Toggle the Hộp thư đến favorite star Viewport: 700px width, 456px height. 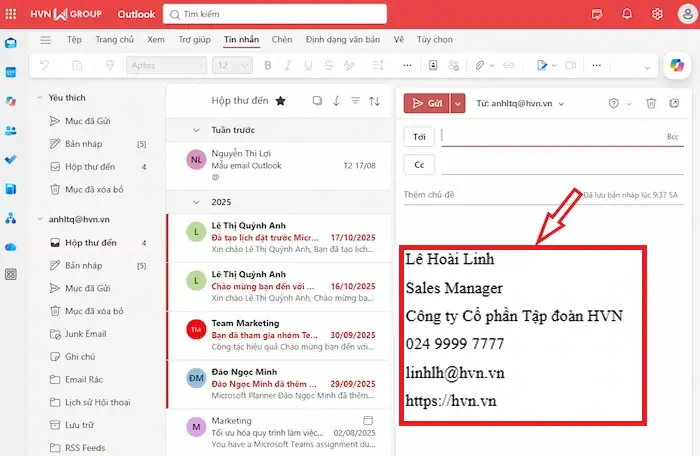point(280,101)
